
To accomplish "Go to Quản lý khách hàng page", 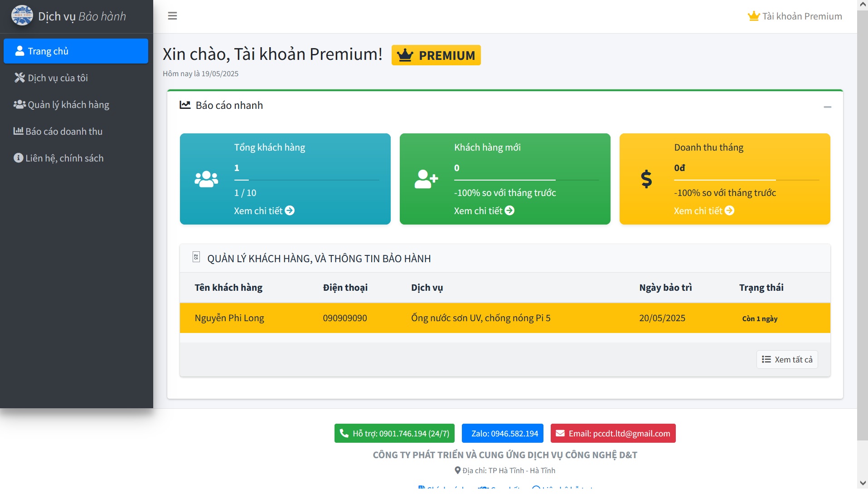I will coord(68,105).
